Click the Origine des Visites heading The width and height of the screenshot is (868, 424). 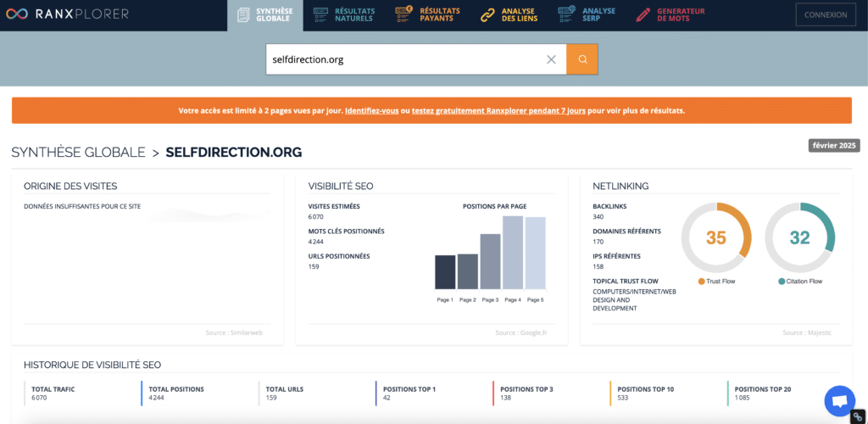click(x=70, y=187)
